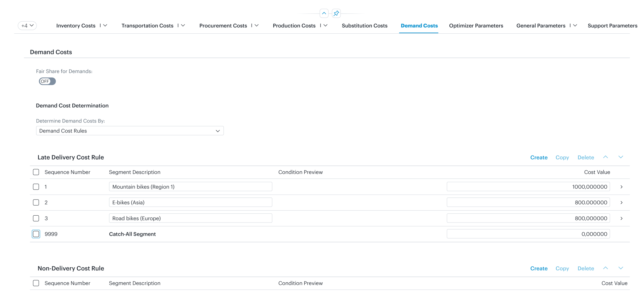
Task: Select all Late Delivery rules via header checkbox
Action: [x=36, y=172]
